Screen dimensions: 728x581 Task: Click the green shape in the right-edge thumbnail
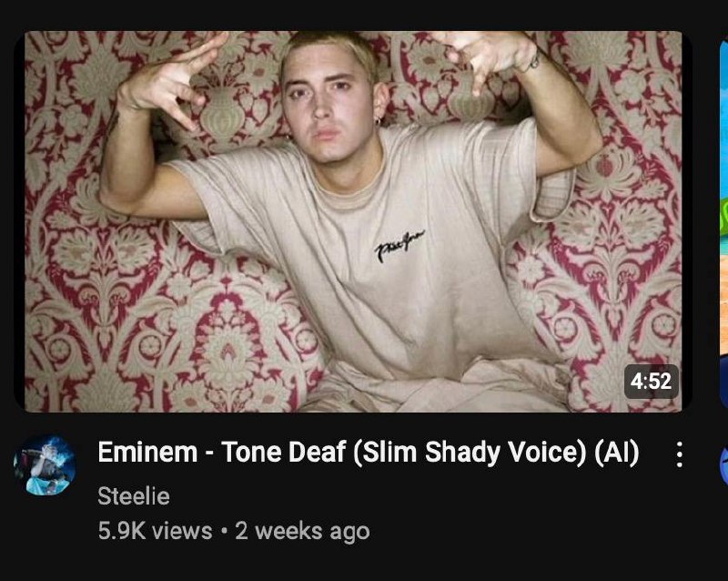[x=724, y=218]
